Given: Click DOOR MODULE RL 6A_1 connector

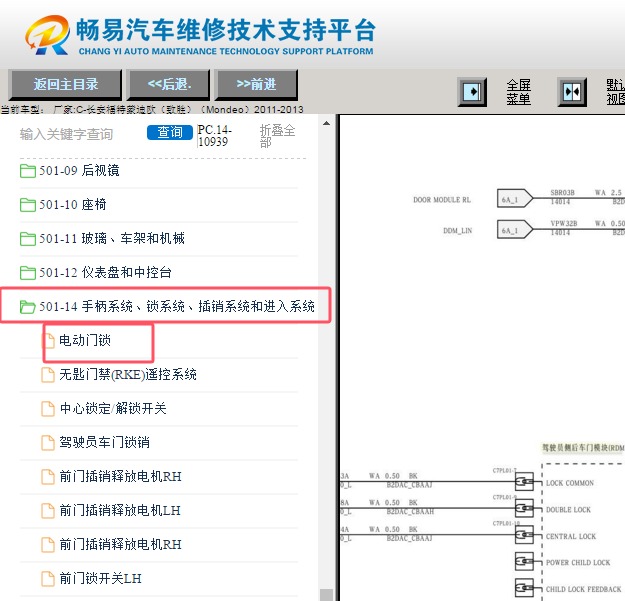Looking at the screenshot, I should pyautogui.click(x=515, y=198).
